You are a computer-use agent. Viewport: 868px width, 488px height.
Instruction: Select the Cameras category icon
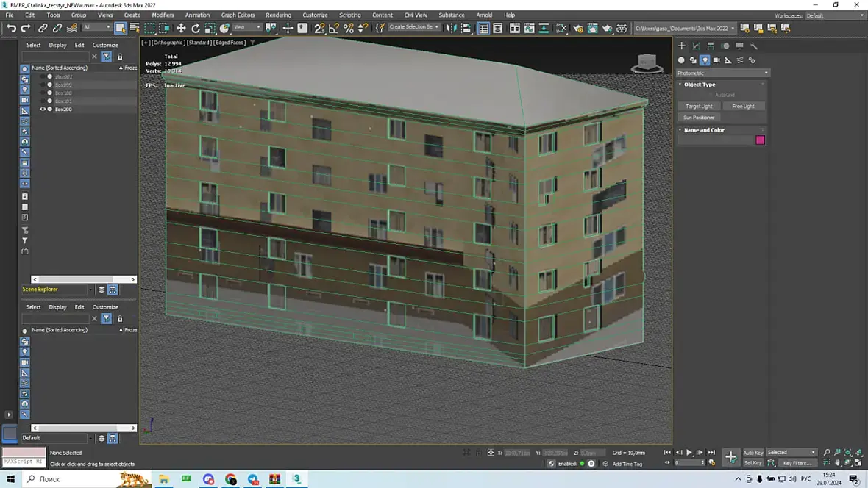(x=716, y=60)
